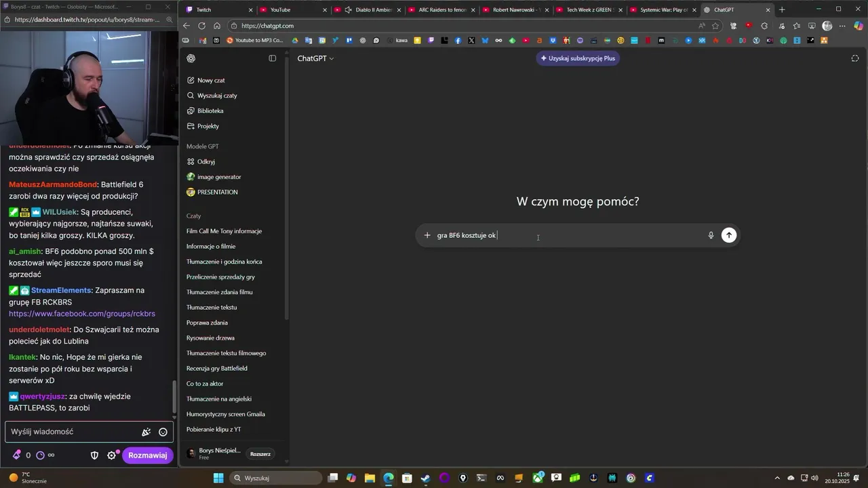868x488 pixels.
Task: Open browser settings three-dots menu
Action: coord(843,26)
